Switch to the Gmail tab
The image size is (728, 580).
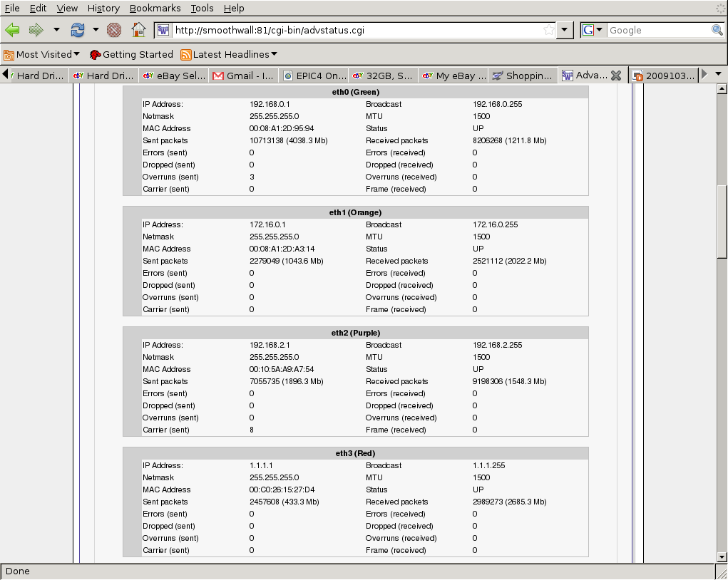pos(242,76)
